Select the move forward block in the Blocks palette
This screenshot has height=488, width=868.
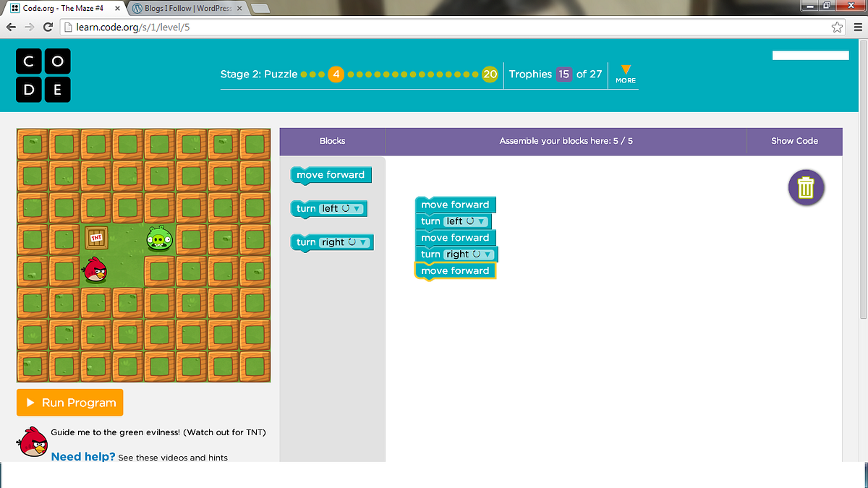(x=331, y=175)
